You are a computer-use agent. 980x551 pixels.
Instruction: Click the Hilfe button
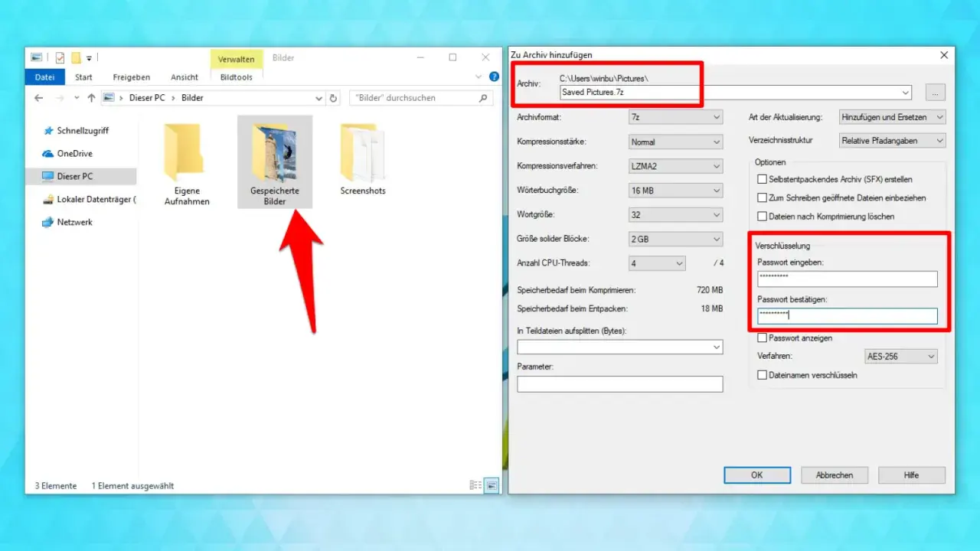(911, 475)
